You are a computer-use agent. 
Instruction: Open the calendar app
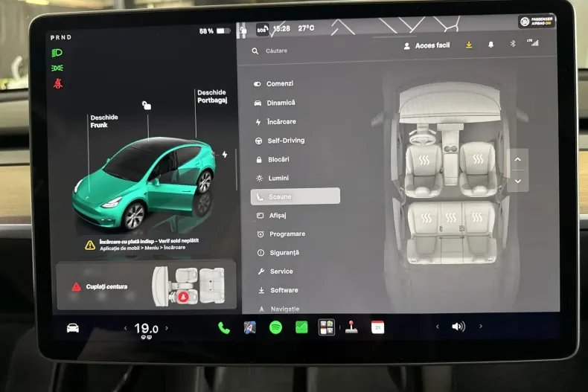377,327
